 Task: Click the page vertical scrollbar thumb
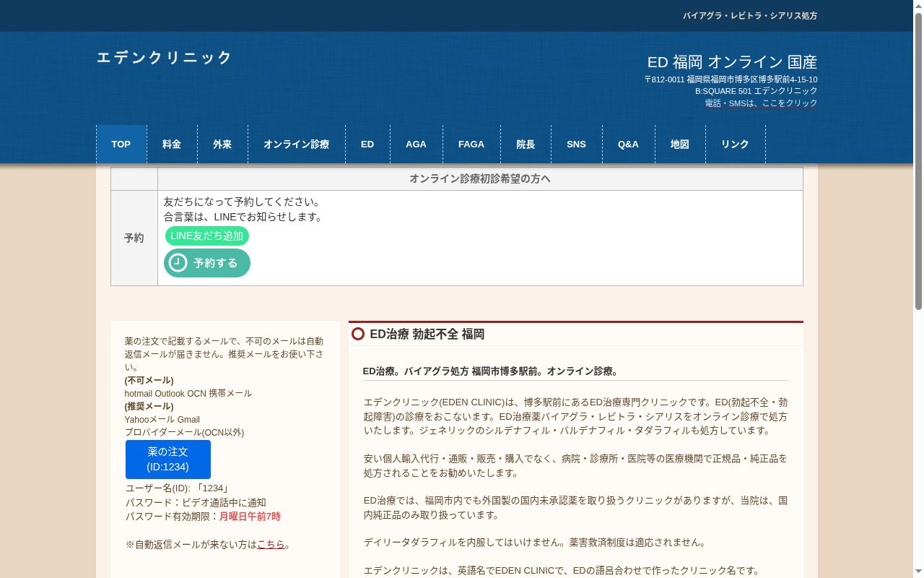[918, 162]
